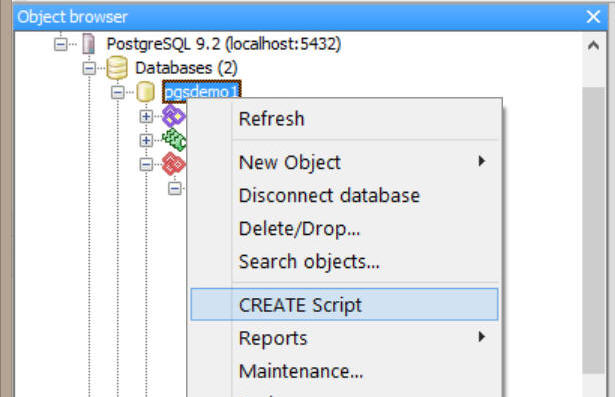The image size is (615, 397).
Task: Click the scrollbar up arrow
Action: point(593,46)
